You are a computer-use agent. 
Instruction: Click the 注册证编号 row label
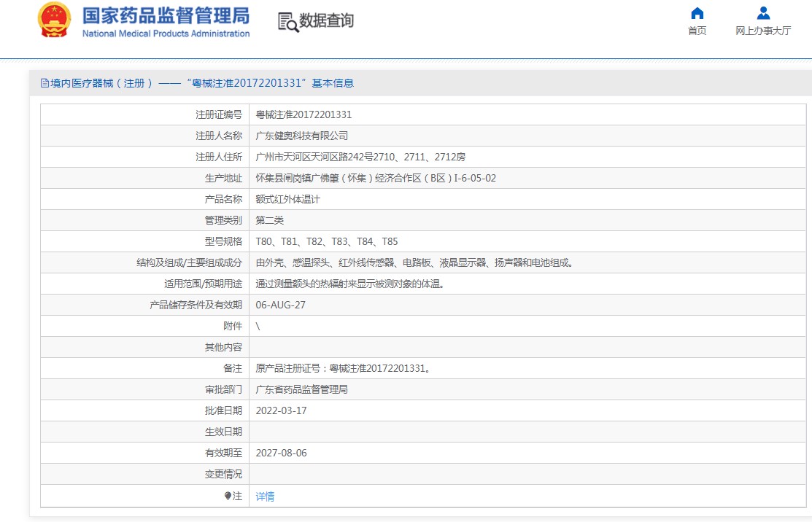point(219,114)
